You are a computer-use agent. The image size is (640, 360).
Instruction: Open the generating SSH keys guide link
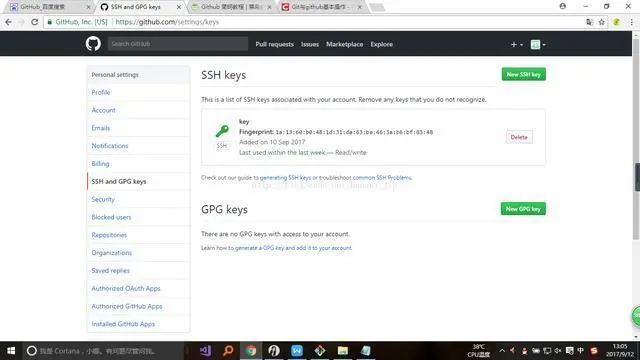[x=285, y=178]
